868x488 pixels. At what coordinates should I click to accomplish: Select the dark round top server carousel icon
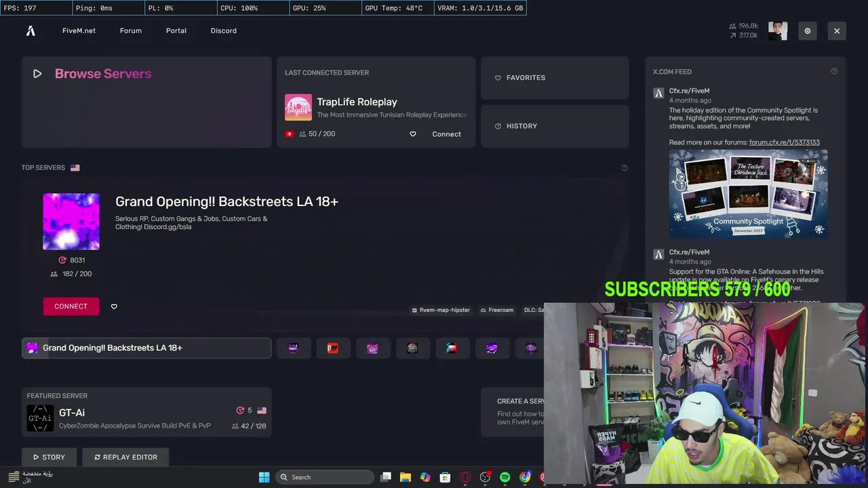(x=412, y=348)
